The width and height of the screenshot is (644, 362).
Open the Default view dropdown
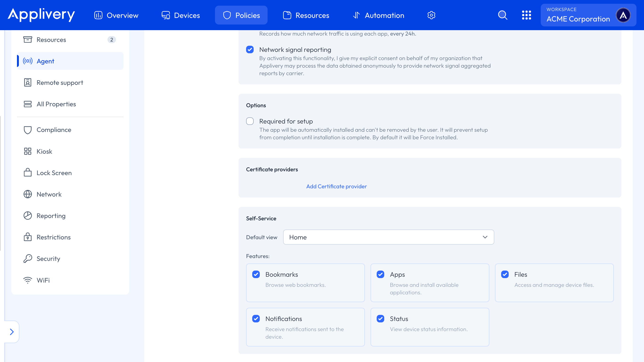click(388, 237)
